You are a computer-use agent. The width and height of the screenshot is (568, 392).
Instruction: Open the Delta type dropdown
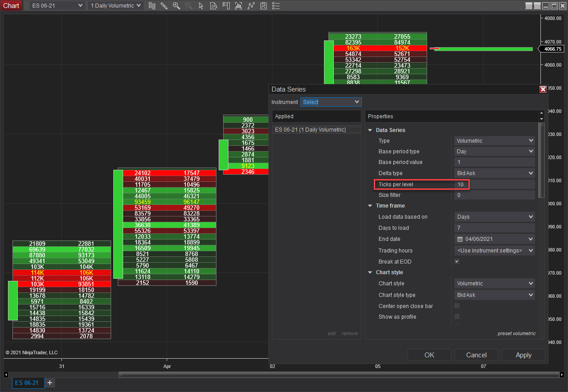pyautogui.click(x=495, y=173)
